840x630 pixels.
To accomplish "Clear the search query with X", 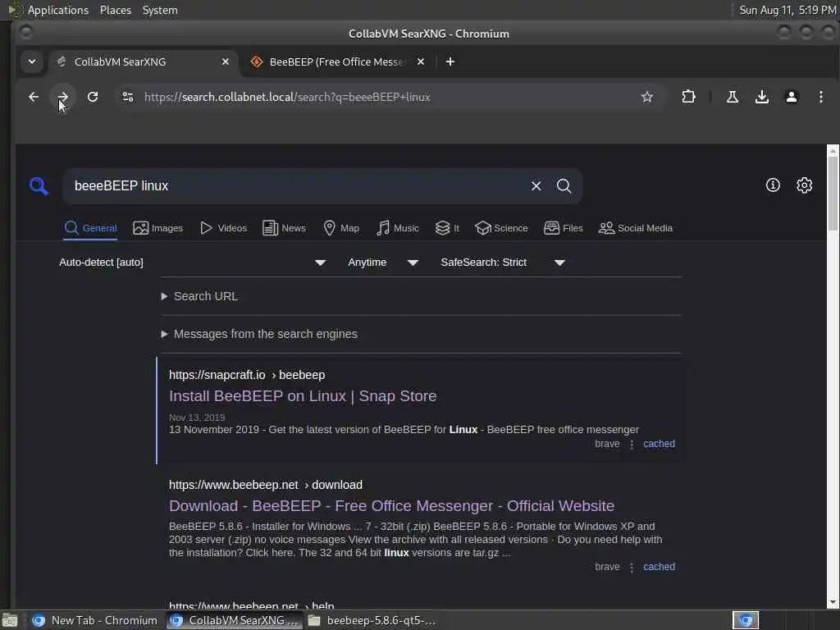I will (536, 186).
